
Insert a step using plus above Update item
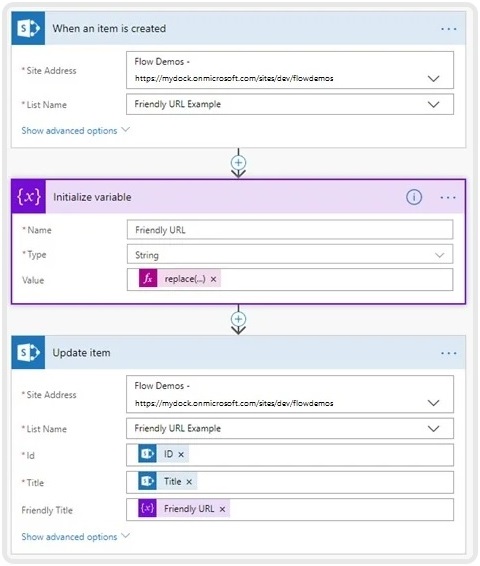(238, 319)
